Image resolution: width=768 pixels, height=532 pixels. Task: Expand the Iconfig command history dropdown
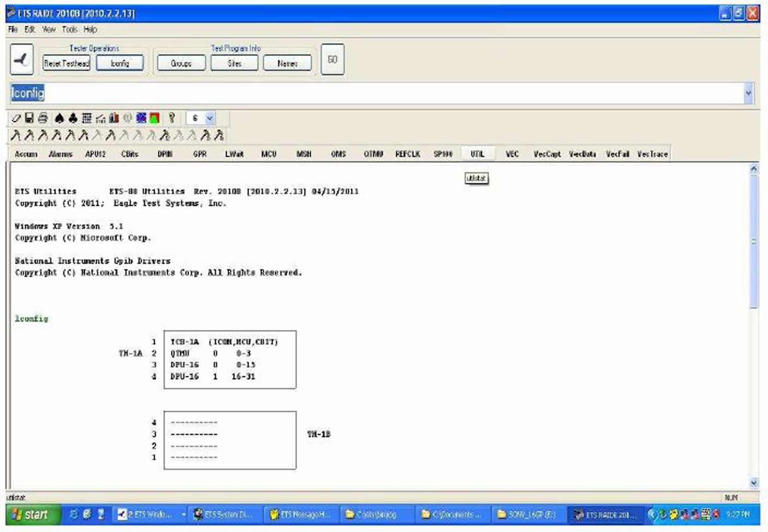(748, 93)
